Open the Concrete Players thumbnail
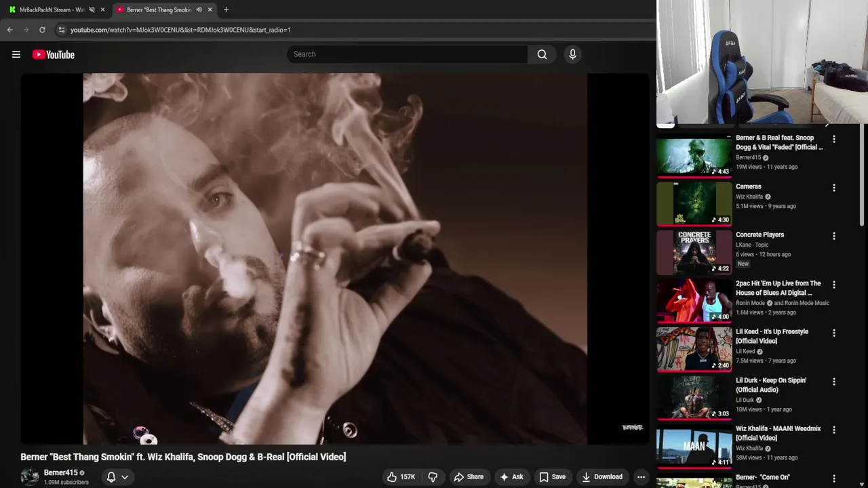Screen dimensions: 868x488 pyautogui.click(x=694, y=253)
